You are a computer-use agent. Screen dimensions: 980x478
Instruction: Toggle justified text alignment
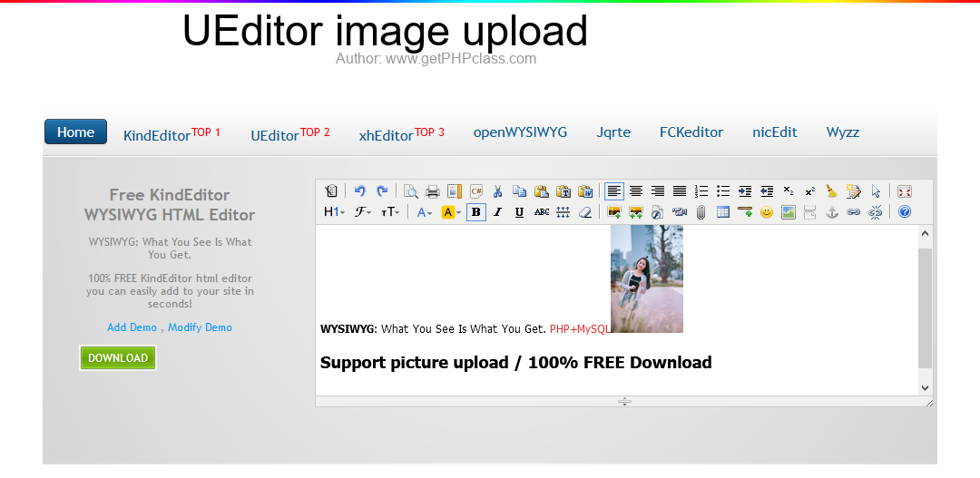pos(680,191)
